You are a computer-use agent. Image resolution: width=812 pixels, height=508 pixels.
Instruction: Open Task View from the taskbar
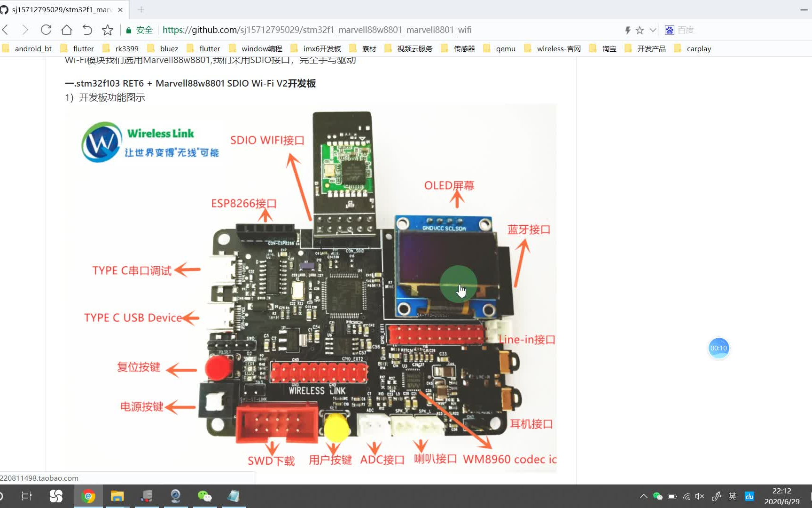pos(27,496)
